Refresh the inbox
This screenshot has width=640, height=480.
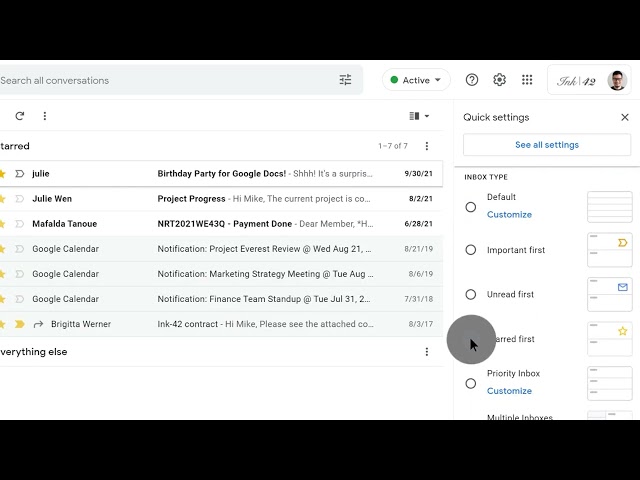[x=20, y=116]
